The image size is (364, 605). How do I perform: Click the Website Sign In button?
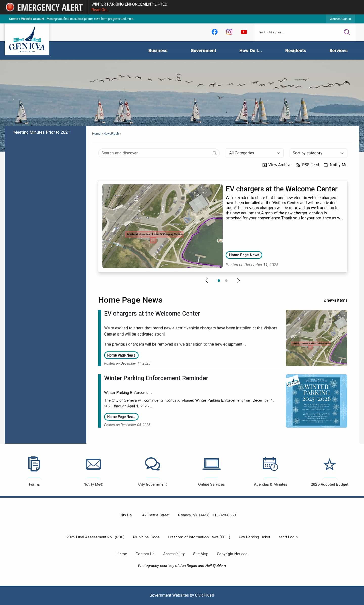point(340,19)
